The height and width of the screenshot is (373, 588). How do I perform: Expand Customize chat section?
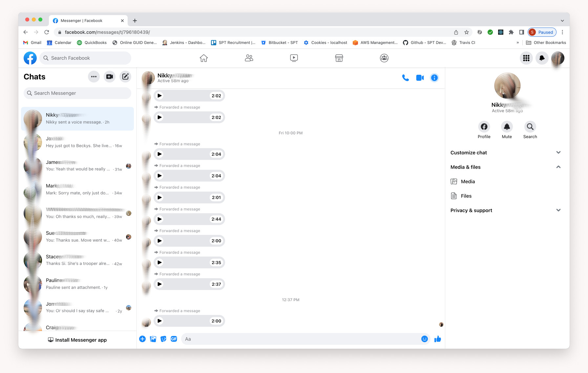tap(505, 153)
